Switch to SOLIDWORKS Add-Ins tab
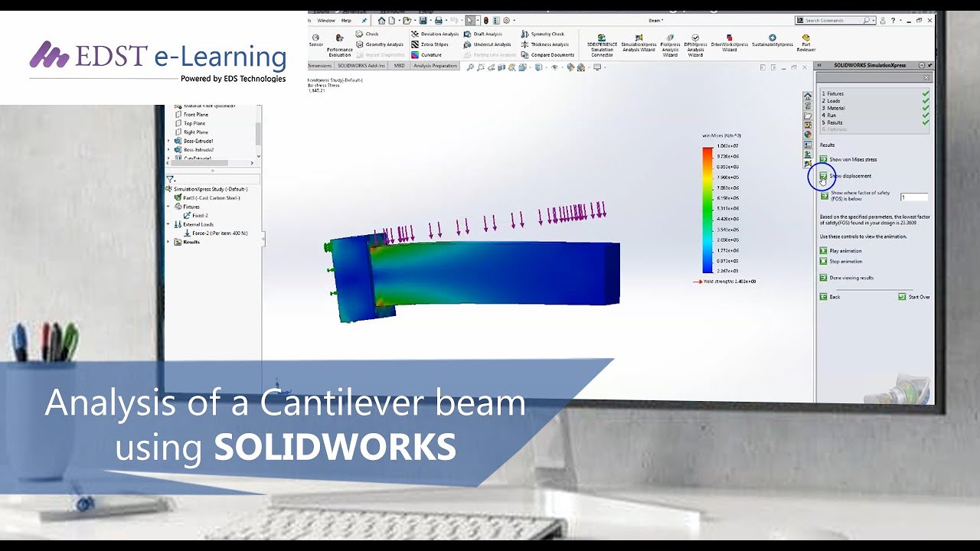 pyautogui.click(x=363, y=66)
